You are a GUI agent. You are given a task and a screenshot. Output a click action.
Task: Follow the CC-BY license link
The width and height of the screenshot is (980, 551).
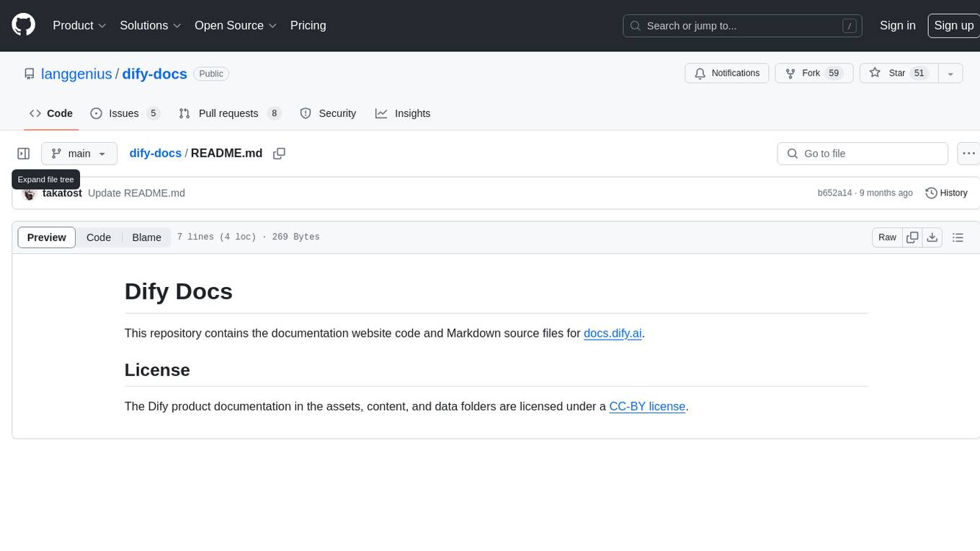coord(647,406)
